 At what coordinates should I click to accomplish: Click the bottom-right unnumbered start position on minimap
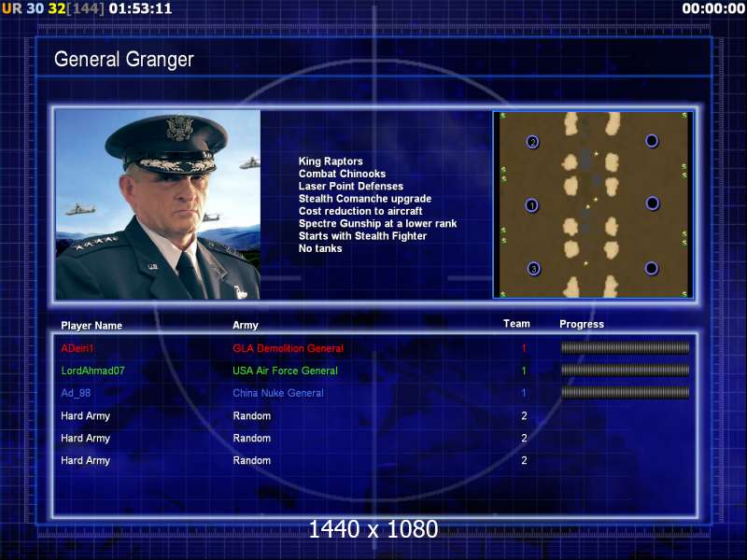651,268
